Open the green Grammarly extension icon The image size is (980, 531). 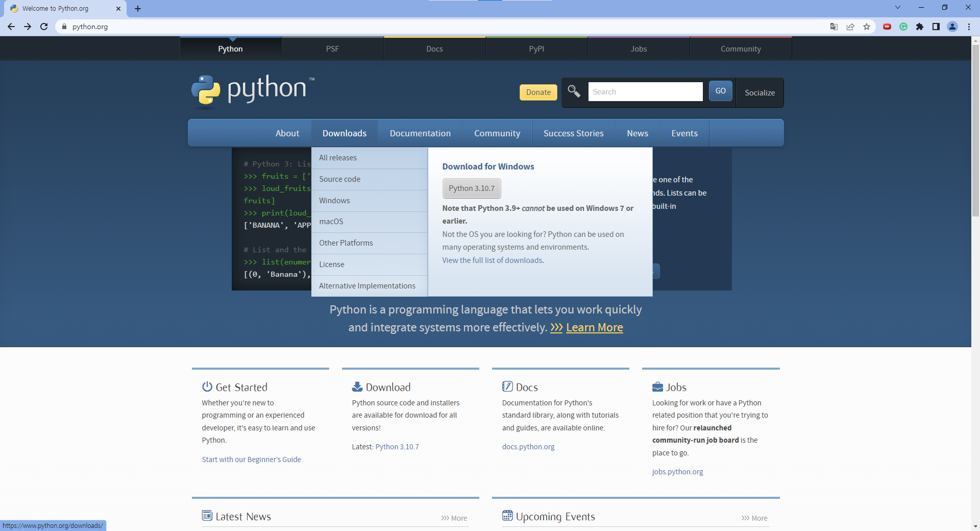903,27
